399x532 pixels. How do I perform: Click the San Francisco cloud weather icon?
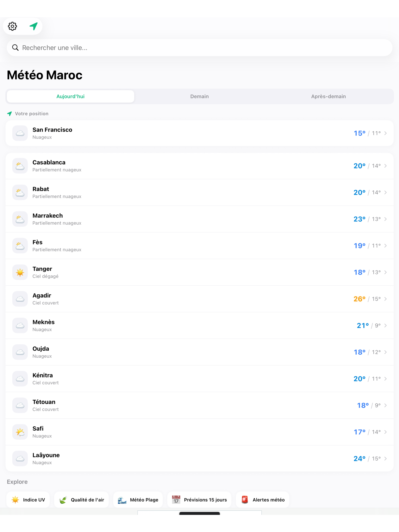pos(20,133)
